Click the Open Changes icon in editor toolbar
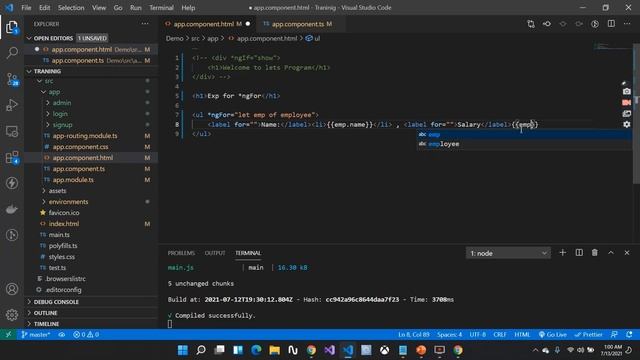Image resolution: width=640 pixels, height=360 pixels. tap(531, 24)
